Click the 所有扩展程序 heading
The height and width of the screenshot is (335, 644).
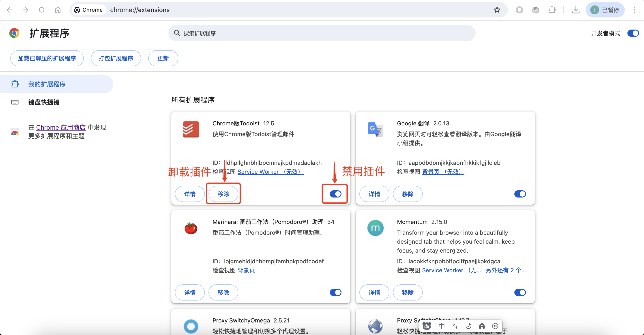point(193,100)
